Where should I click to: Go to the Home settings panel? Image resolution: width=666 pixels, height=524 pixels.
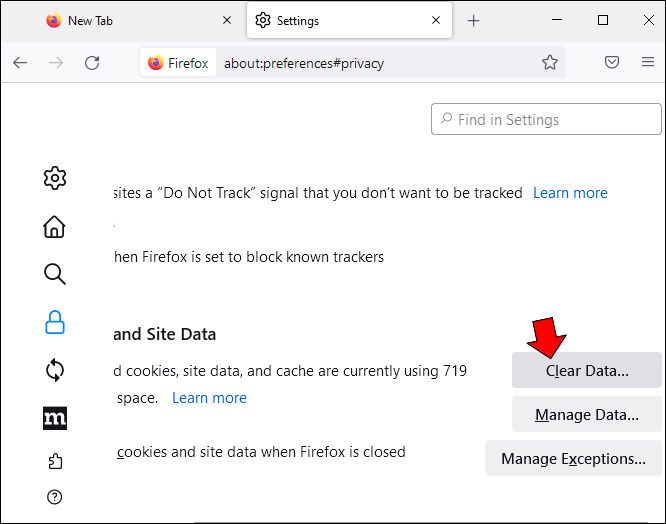(55, 227)
